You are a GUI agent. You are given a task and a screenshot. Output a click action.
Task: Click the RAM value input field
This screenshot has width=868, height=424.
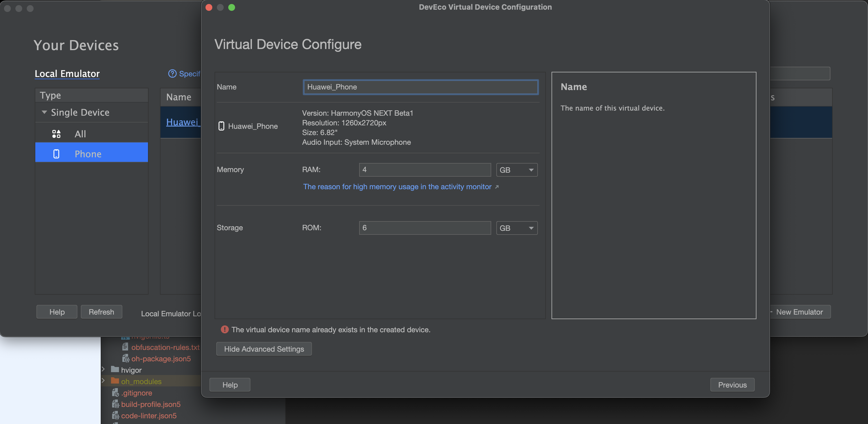click(425, 170)
